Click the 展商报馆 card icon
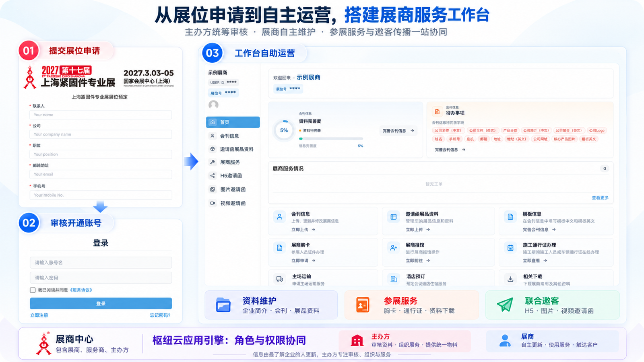This screenshot has height=362, width=644. [x=394, y=248]
